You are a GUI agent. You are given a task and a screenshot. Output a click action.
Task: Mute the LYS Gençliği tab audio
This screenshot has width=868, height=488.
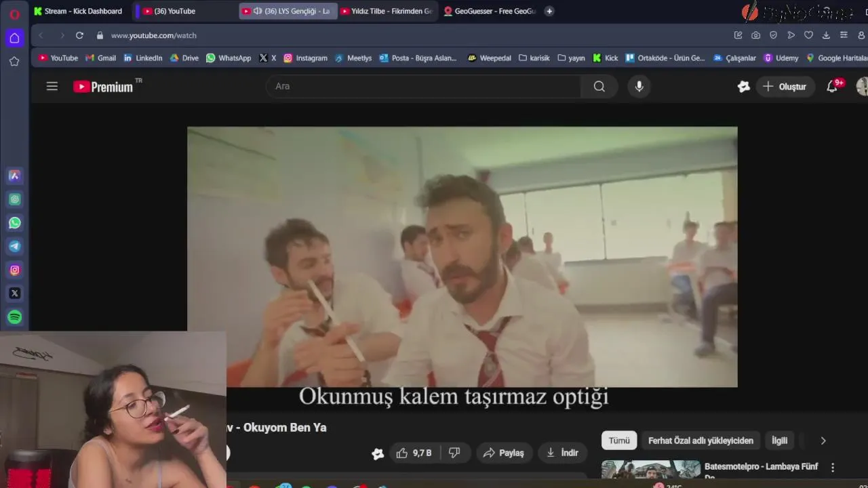[x=258, y=11]
